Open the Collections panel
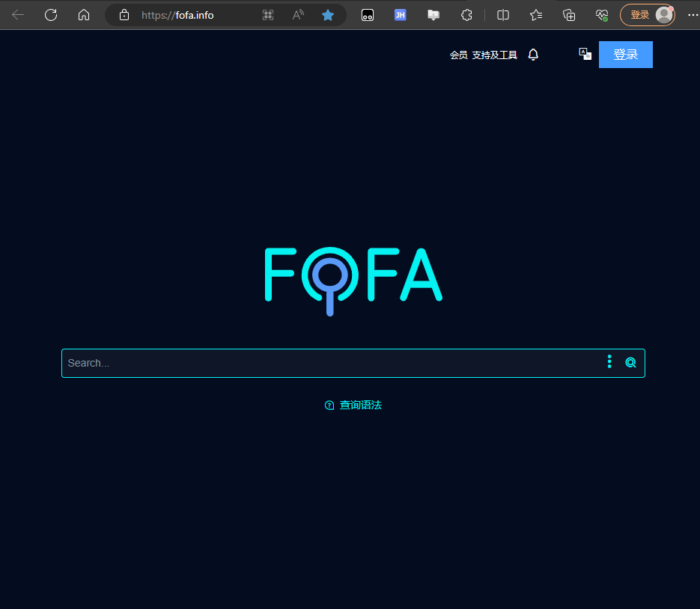The image size is (700, 609). (x=569, y=15)
